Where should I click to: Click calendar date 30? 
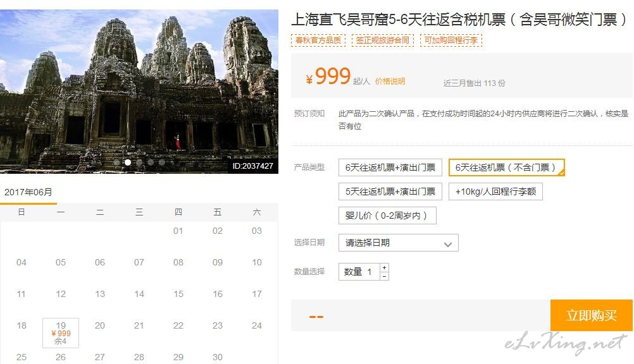(x=218, y=356)
